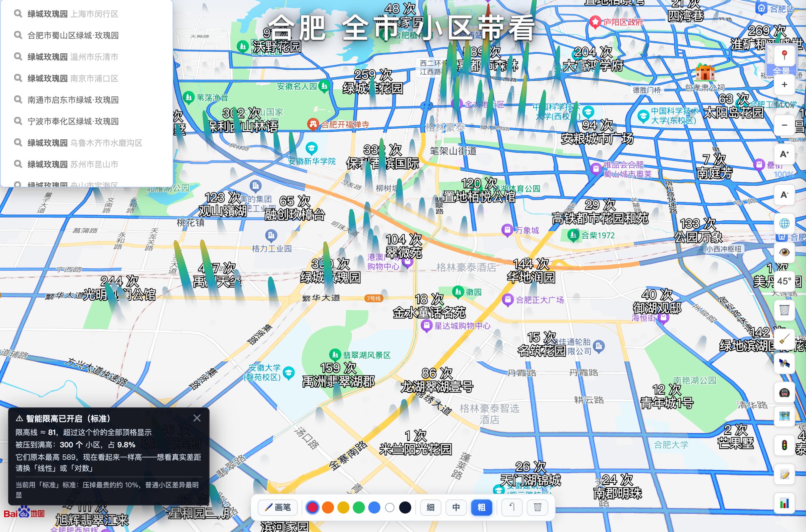Click the folded world map icon
The width and height of the screenshot is (806, 532).
(x=784, y=416)
